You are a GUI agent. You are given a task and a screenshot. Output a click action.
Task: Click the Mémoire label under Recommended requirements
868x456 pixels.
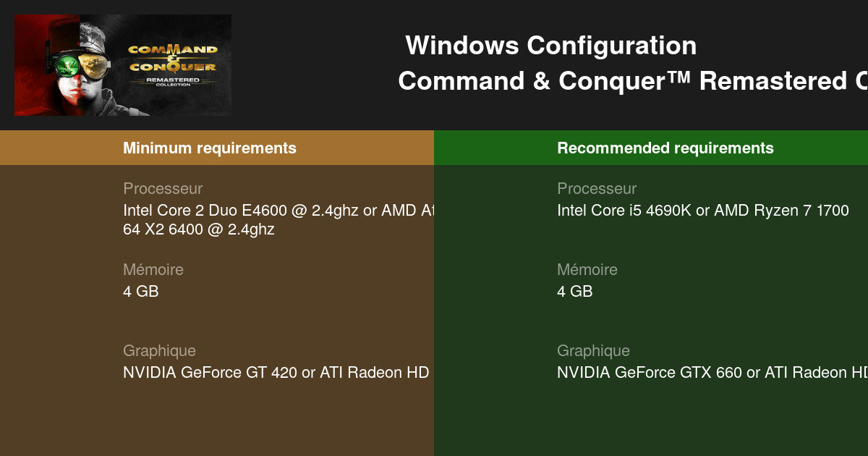[x=587, y=270]
